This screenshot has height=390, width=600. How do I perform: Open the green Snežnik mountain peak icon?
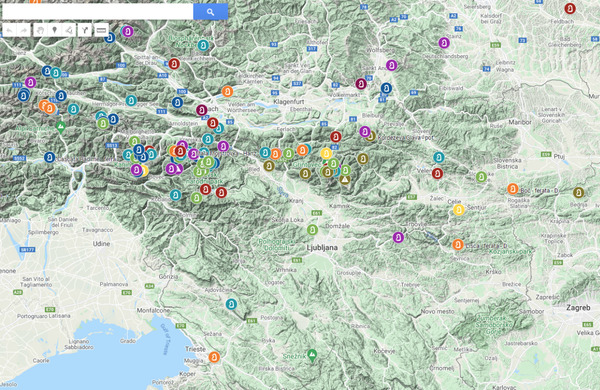pos(312,355)
